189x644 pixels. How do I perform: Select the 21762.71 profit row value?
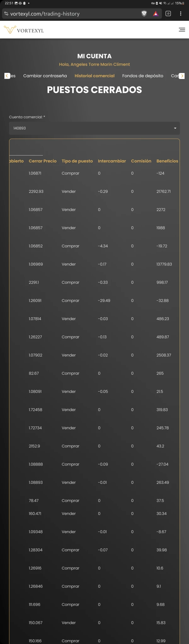(x=163, y=191)
